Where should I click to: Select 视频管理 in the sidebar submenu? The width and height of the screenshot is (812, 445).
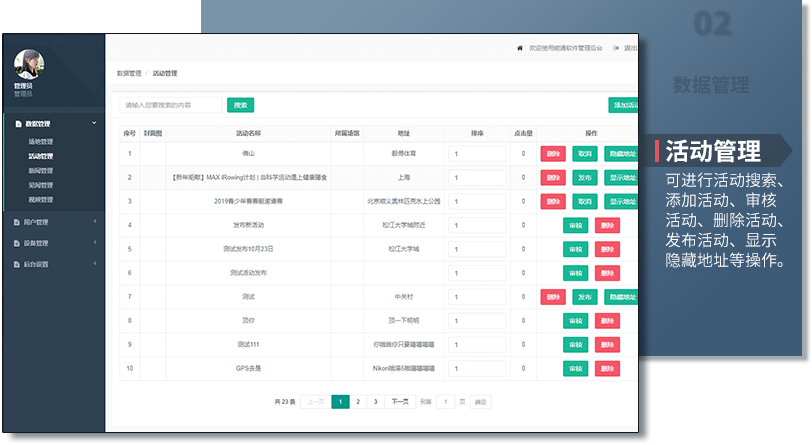tap(41, 200)
